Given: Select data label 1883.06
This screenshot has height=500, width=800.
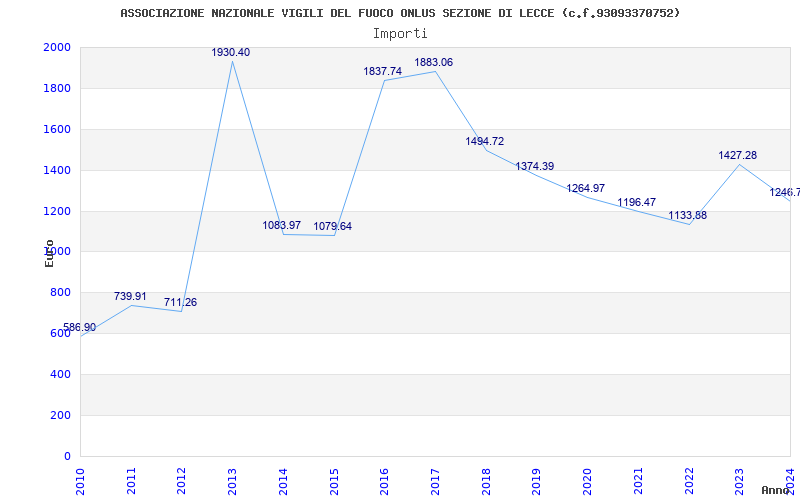Looking at the screenshot, I should 434,63.
